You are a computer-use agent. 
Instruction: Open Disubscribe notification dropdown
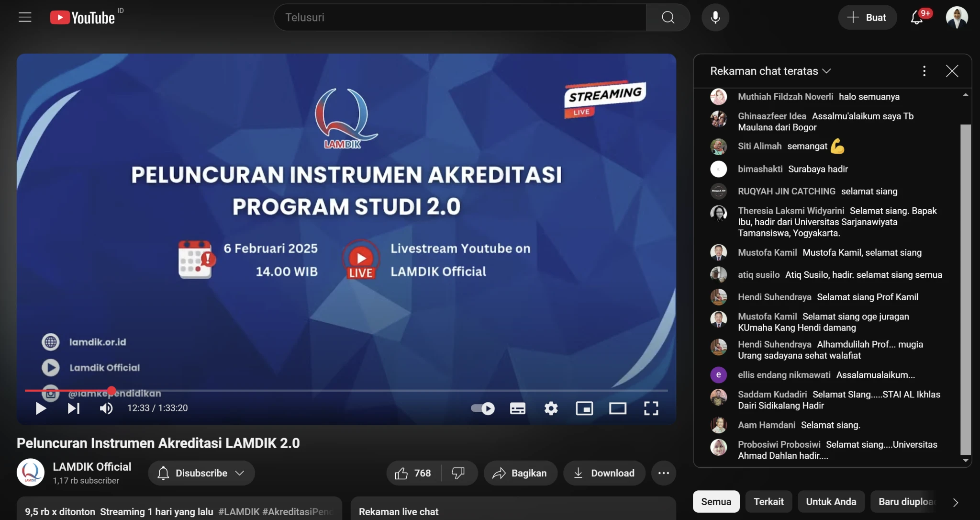201,473
